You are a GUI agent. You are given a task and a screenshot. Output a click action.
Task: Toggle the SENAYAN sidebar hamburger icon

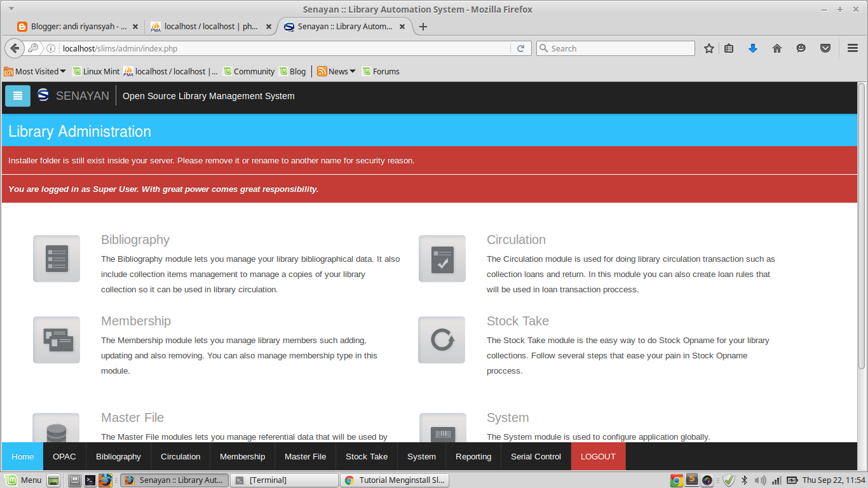[x=17, y=96]
